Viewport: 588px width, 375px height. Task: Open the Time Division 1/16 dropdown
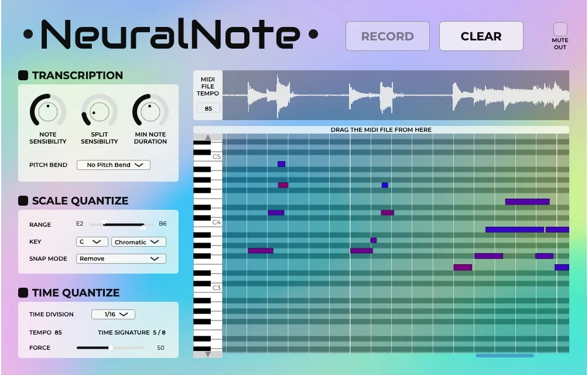[x=113, y=314]
